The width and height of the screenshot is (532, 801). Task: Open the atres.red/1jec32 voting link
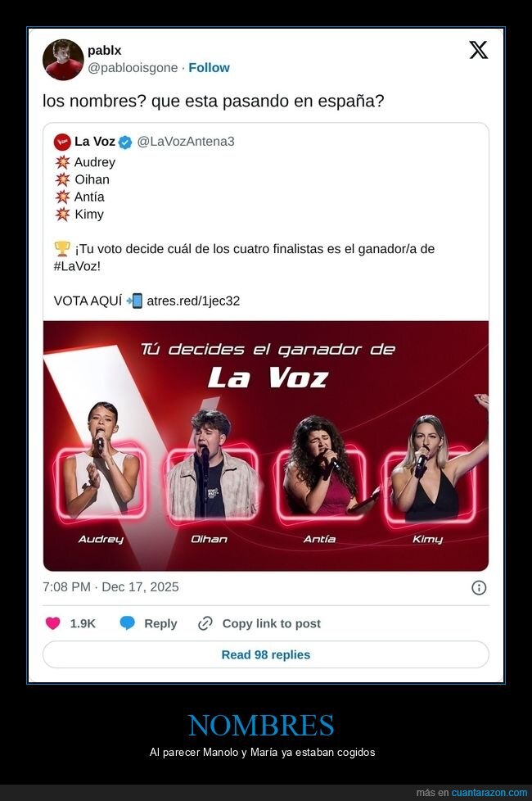[x=193, y=301]
